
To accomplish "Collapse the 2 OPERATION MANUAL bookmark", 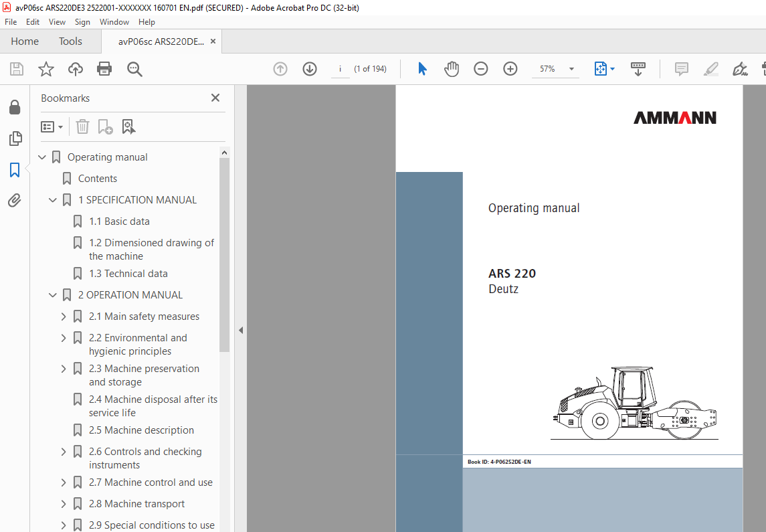I will pos(53,295).
